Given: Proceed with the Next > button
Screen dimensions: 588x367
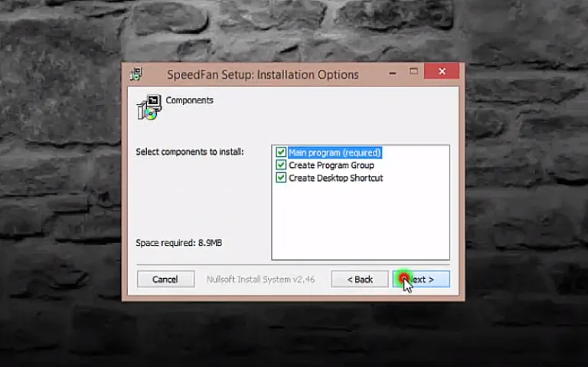Looking at the screenshot, I should click(x=421, y=279).
